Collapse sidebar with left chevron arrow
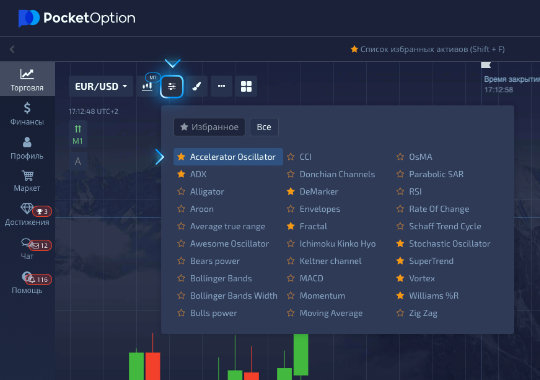The width and height of the screenshot is (540, 380). click(12, 49)
